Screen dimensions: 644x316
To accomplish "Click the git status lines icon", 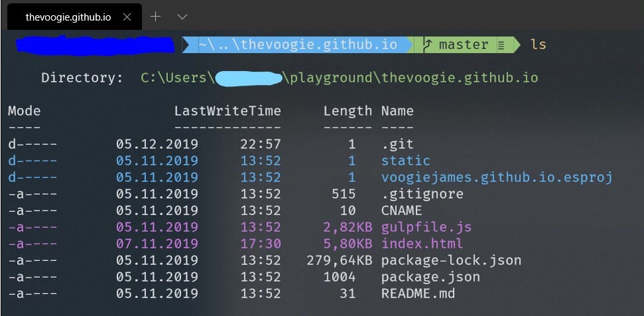I will pos(501,45).
